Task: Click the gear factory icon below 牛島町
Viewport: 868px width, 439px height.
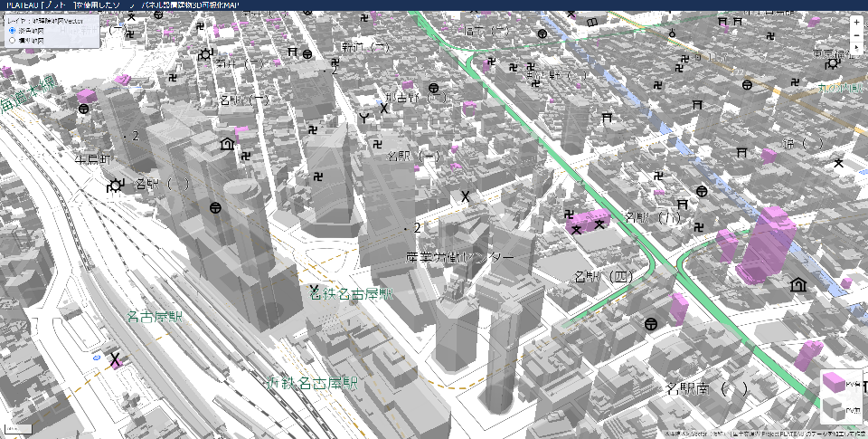Action: point(115,186)
